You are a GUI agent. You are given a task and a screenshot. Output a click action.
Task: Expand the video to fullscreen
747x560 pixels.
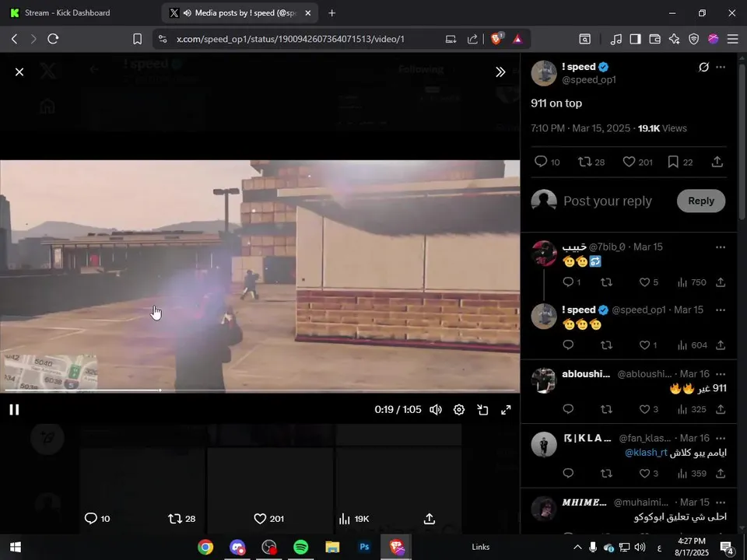[506, 410]
